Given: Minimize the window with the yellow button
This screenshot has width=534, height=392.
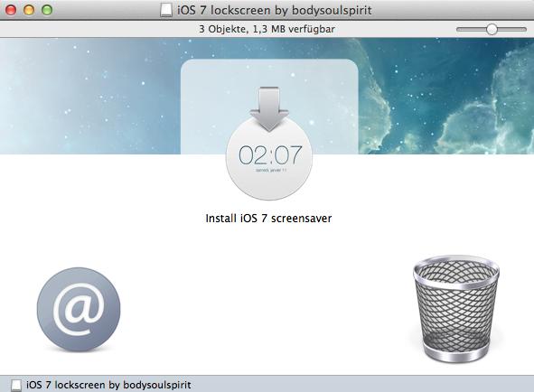Looking at the screenshot, I should [x=29, y=10].
